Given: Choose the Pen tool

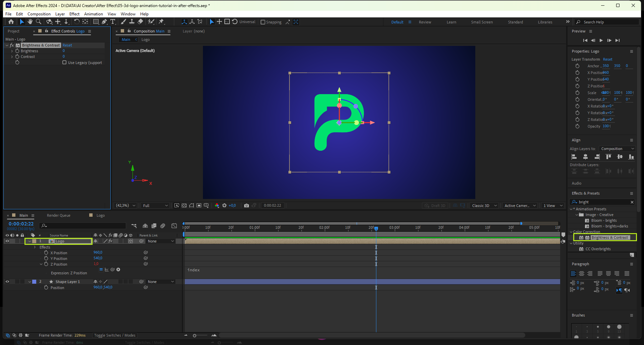Looking at the screenshot, I should [104, 22].
